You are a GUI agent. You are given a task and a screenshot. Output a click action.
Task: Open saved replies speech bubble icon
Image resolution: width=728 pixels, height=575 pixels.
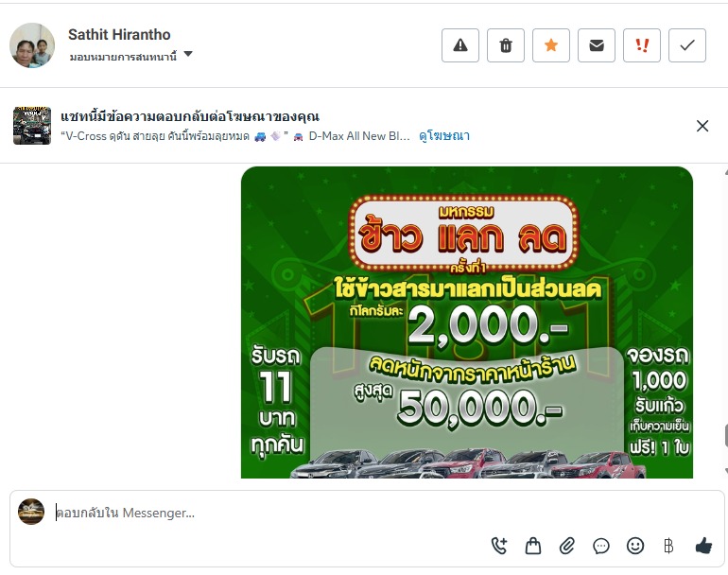pyautogui.click(x=601, y=546)
